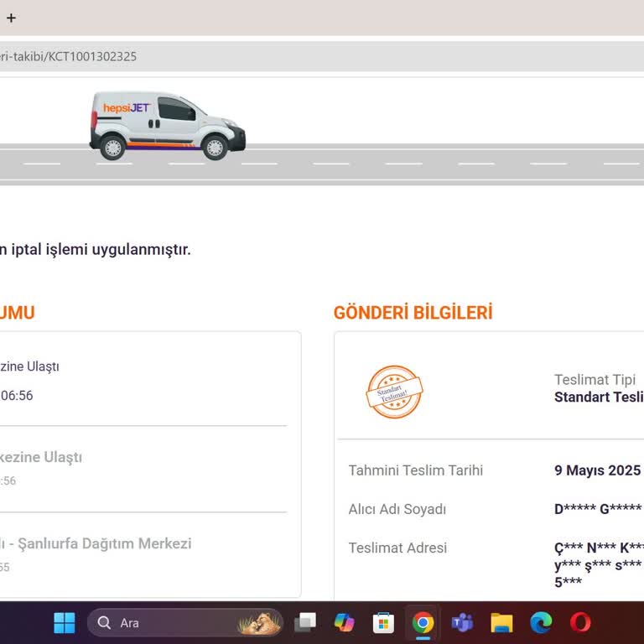Click the taskbar Ara search box
This screenshot has height=644, width=644.
[x=185, y=623]
